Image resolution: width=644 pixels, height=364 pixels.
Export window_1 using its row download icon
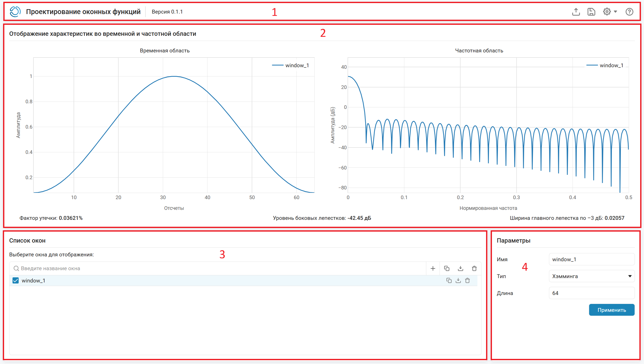point(458,280)
